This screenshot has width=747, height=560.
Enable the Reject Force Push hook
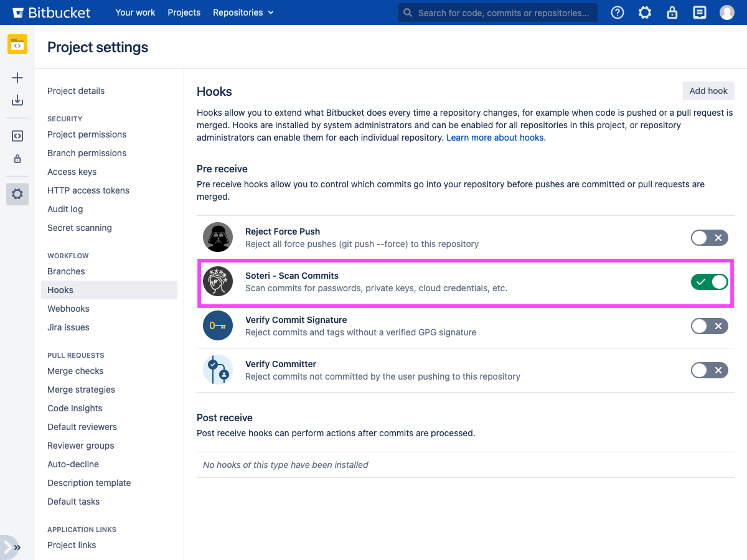[709, 238]
